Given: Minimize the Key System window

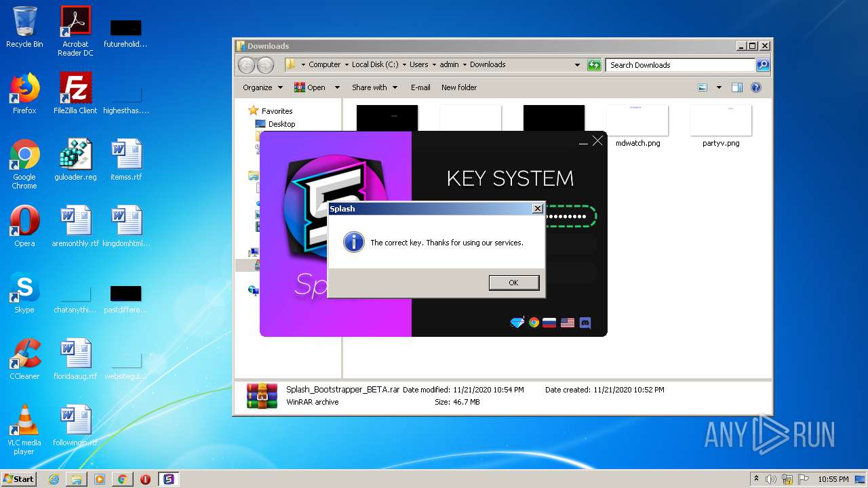Looking at the screenshot, I should point(583,142).
